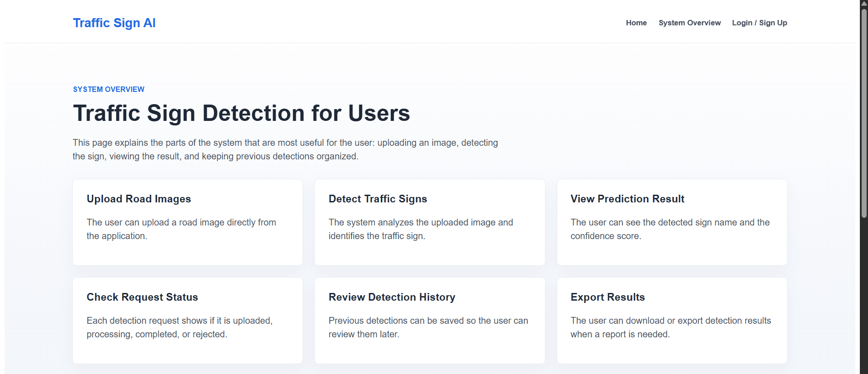The width and height of the screenshot is (868, 374).
Task: Click text 'processing, completed, or rejected'
Action: (x=156, y=334)
